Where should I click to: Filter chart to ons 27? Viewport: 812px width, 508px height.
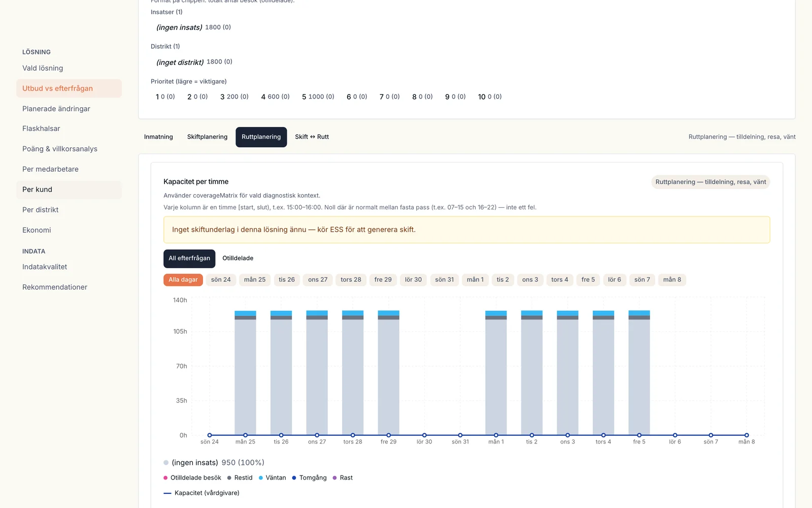[318, 280]
